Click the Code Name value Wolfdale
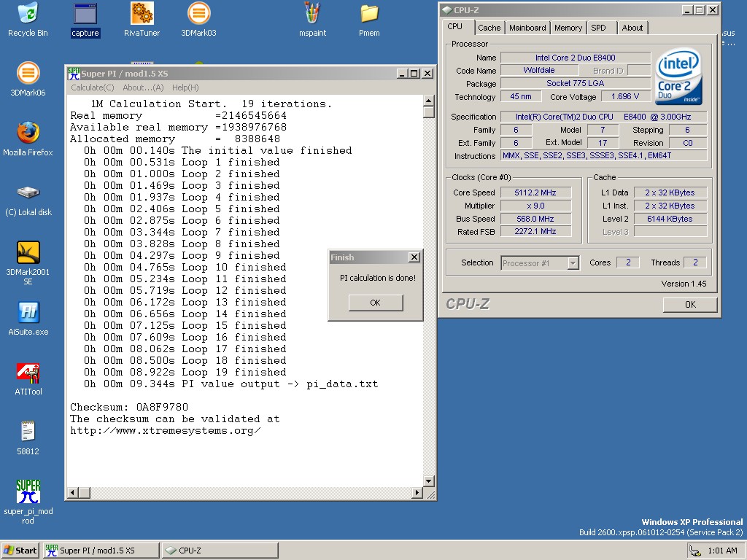Screen dimensions: 747x560 pyautogui.click(x=539, y=71)
